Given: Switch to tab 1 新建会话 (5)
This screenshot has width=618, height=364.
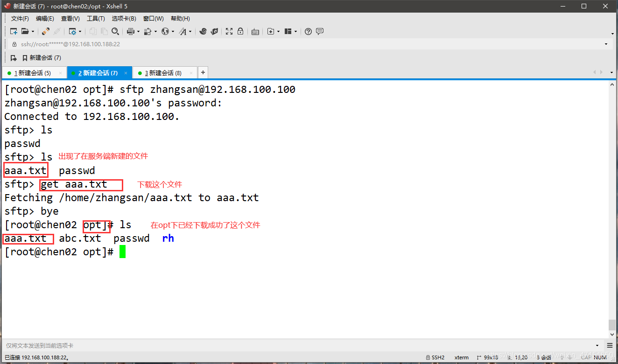Looking at the screenshot, I should (x=34, y=73).
